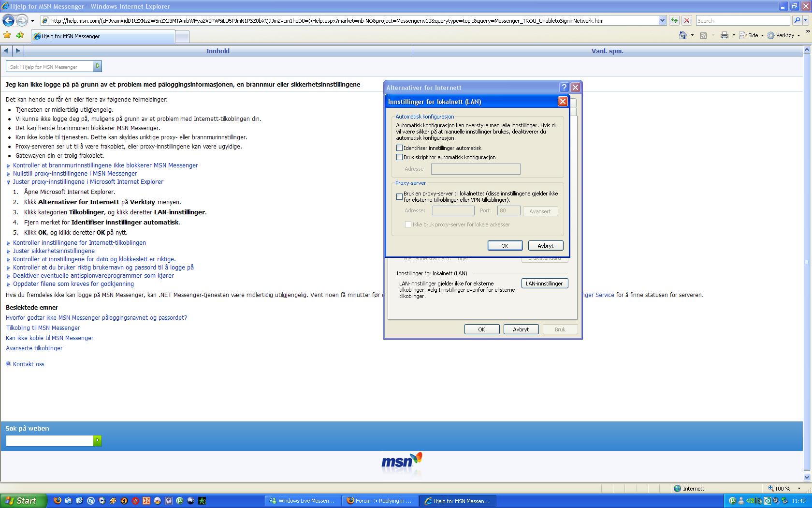The image size is (812, 508).
Task: Collapse Juster proxy-innstillingene topic
Action: [x=8, y=182]
